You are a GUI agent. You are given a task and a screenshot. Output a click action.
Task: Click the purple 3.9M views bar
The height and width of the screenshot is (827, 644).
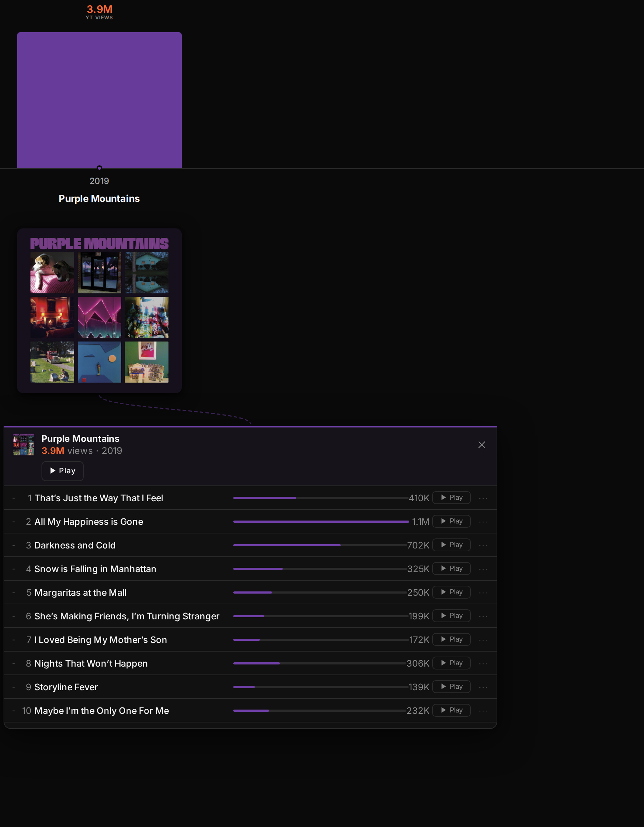[x=99, y=100]
